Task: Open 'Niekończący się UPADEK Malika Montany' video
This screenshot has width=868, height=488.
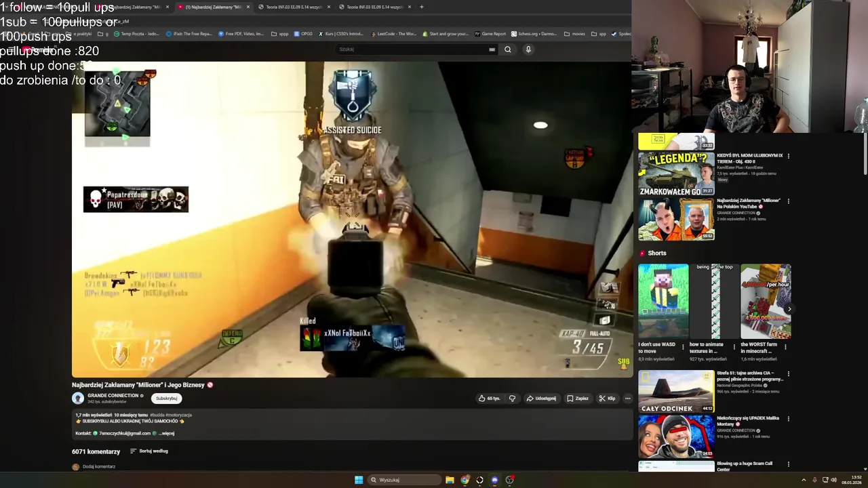Action: tap(676, 436)
